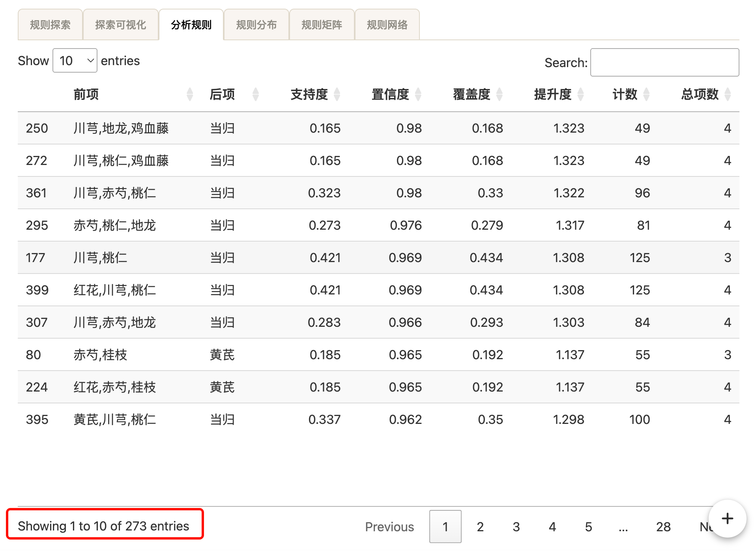The height and width of the screenshot is (551, 756).
Task: Open the 规则分布 tab
Action: [256, 25]
